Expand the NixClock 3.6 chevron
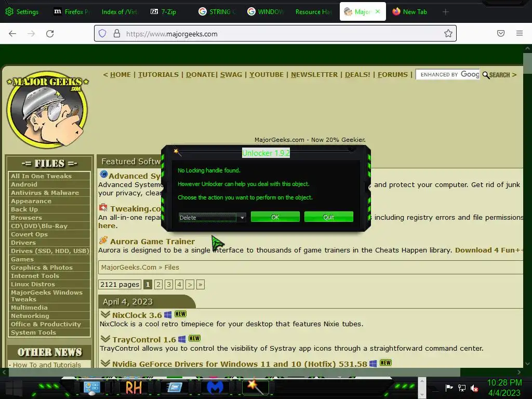532x399 pixels. coord(105,314)
